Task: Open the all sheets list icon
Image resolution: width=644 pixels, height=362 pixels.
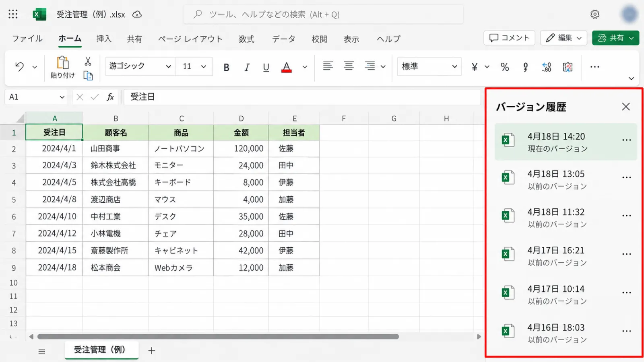Action: click(41, 351)
